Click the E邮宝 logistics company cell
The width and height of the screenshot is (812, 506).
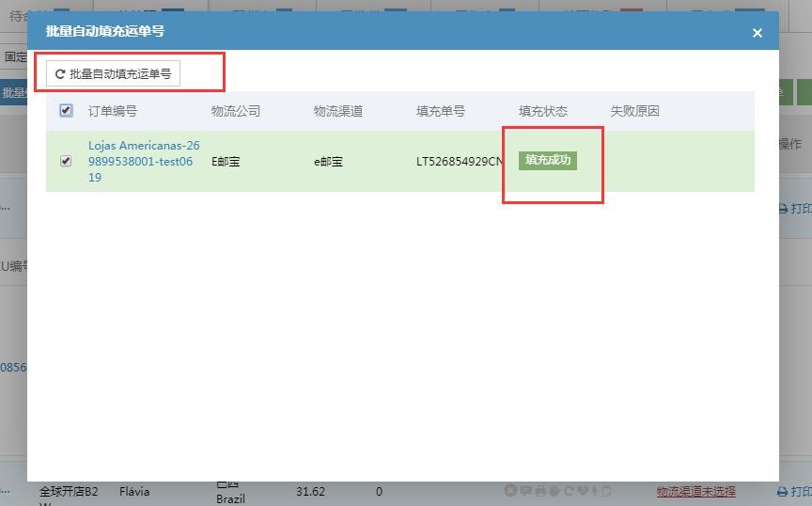tap(226, 161)
